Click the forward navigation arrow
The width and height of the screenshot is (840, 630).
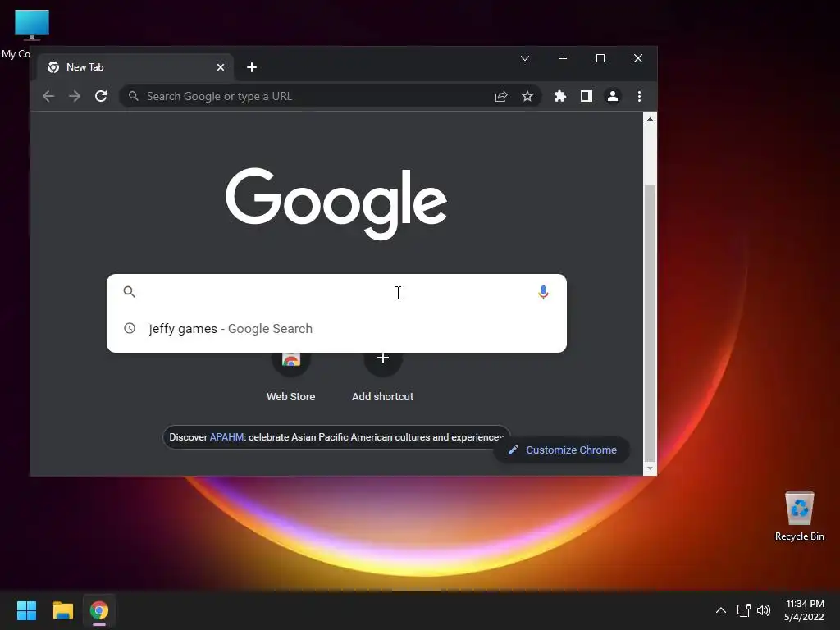click(x=75, y=96)
